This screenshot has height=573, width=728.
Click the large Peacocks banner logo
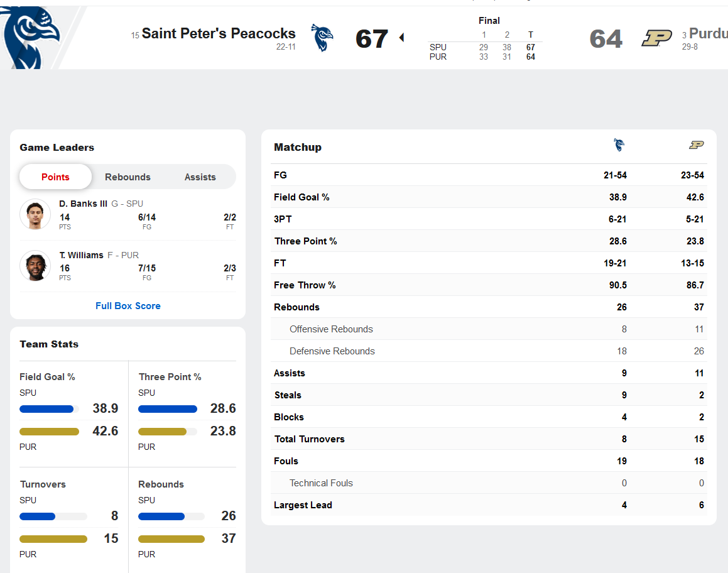click(33, 35)
